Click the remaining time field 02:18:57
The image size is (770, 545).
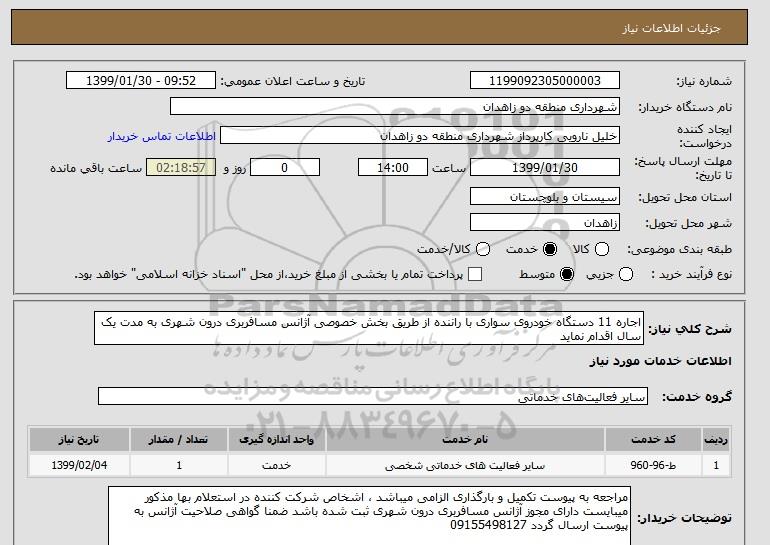point(181,167)
